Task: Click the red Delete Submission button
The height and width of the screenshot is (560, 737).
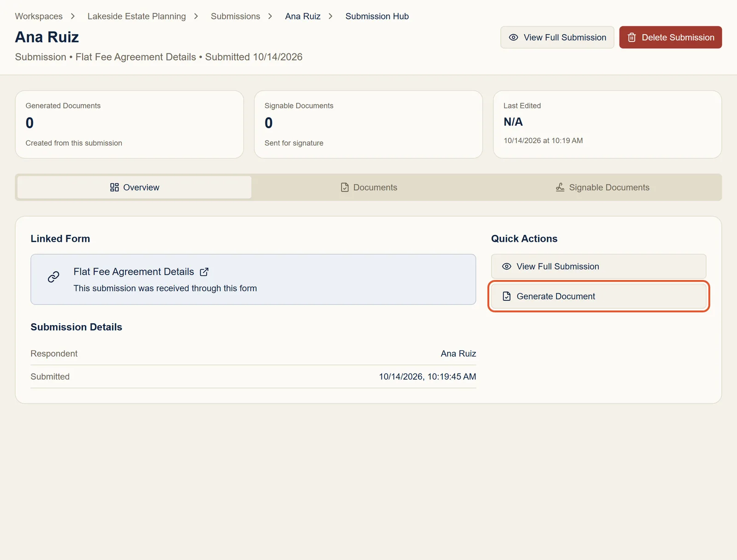Action: (671, 37)
